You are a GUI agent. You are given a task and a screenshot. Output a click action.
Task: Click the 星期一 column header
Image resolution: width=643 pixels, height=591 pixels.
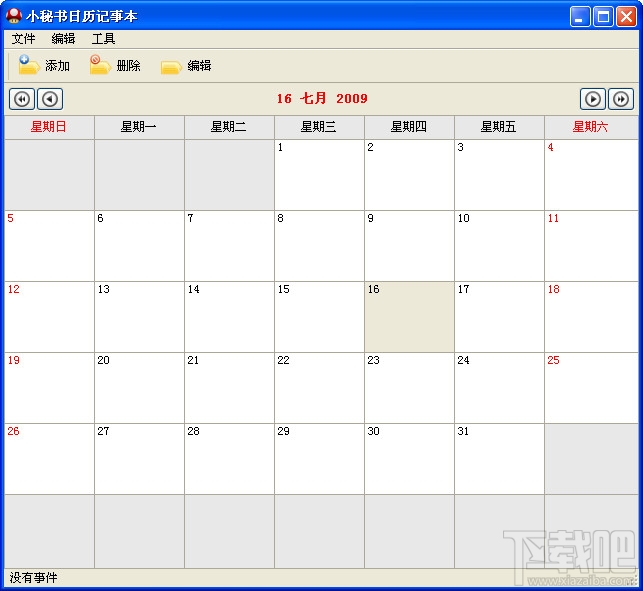[139, 127]
